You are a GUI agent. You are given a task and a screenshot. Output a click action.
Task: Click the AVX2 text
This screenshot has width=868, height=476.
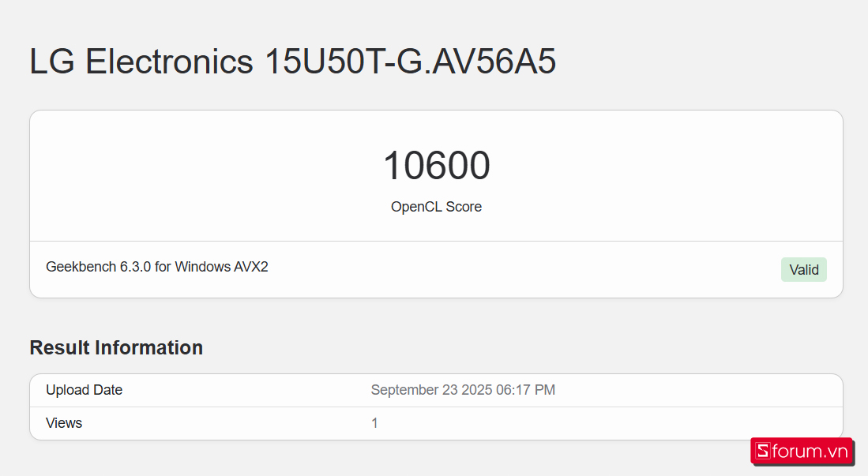tap(251, 267)
